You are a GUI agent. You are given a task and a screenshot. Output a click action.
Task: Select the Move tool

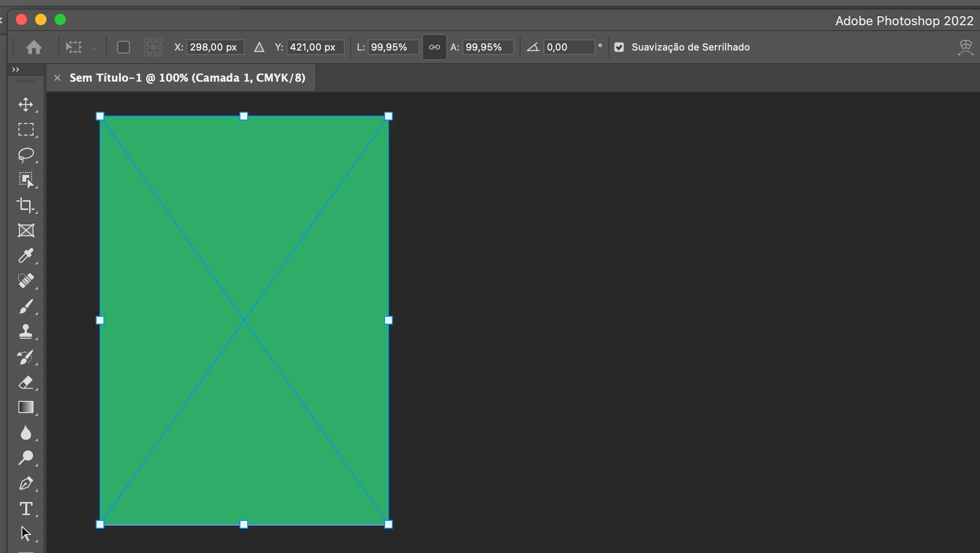point(26,104)
